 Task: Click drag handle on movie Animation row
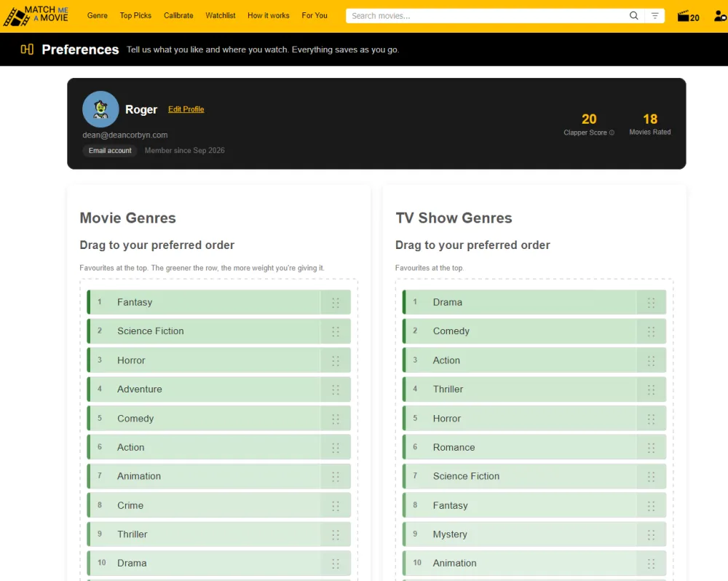(335, 476)
